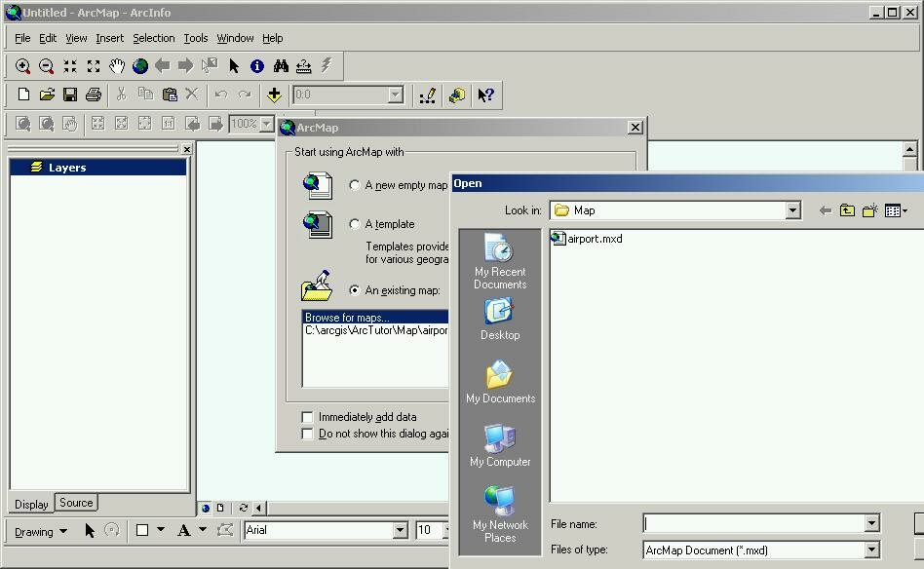Click the Paste clipboard icon
Screen dimensions: 924x569
coord(170,95)
